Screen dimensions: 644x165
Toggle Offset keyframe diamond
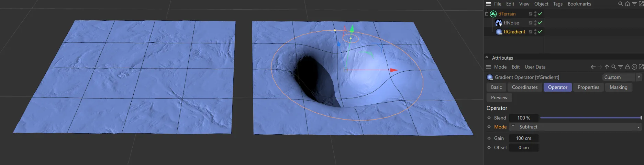pos(489,147)
